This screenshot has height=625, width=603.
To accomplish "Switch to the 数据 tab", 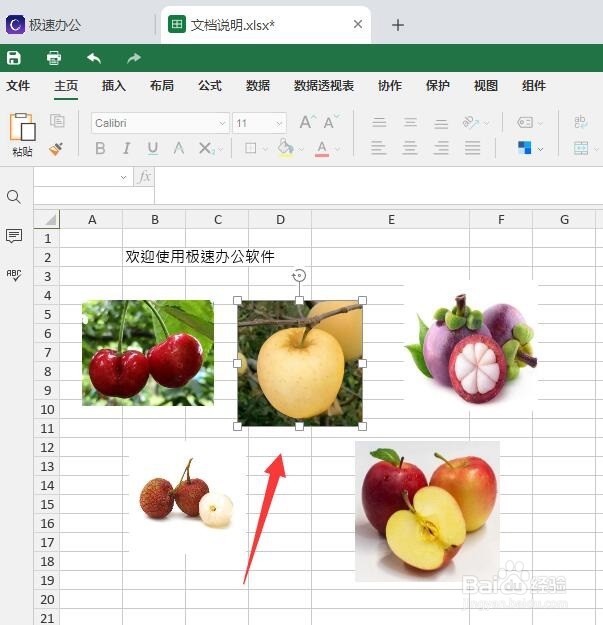I will click(x=258, y=86).
